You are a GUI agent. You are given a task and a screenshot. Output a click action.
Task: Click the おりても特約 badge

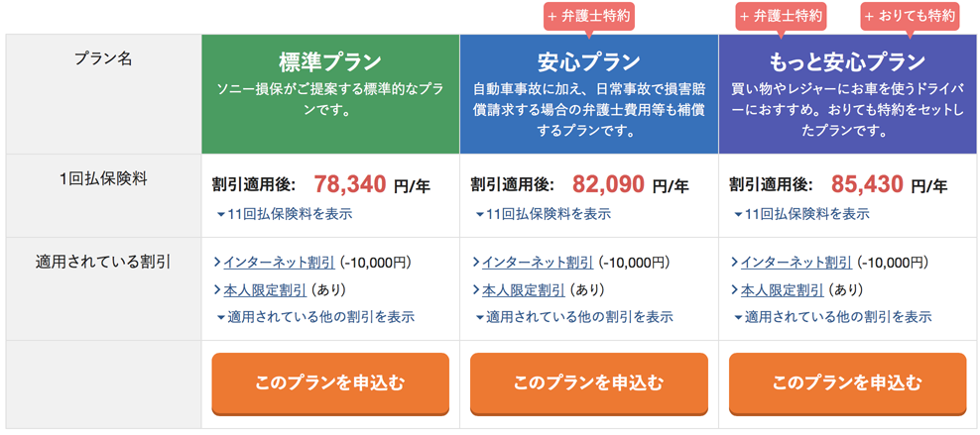[x=910, y=17]
